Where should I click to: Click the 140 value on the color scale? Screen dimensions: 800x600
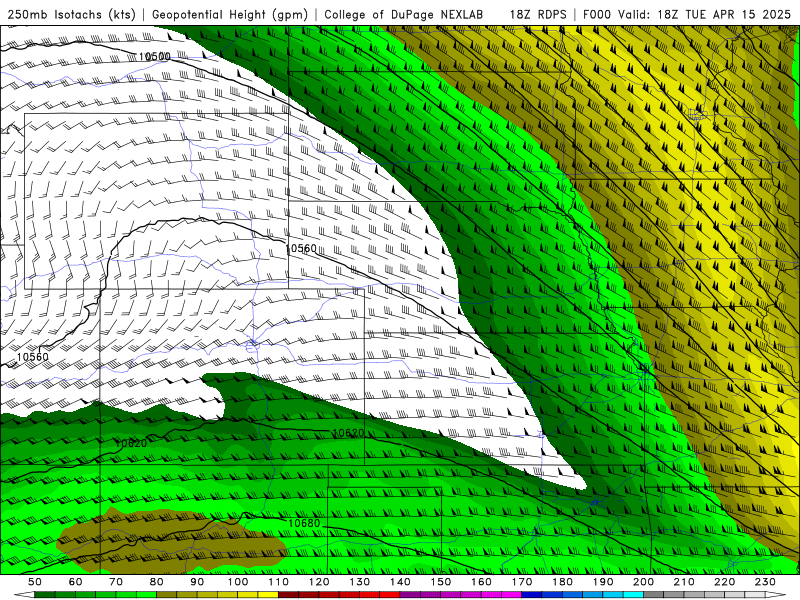point(400,582)
